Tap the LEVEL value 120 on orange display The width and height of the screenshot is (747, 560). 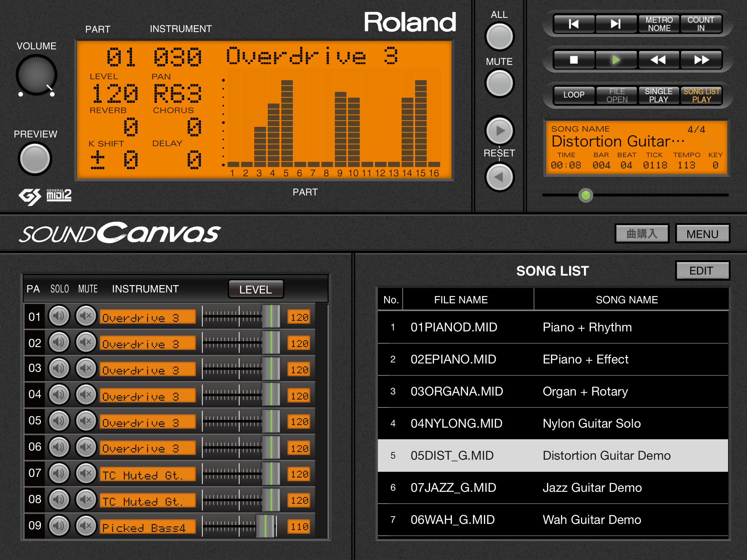[x=115, y=93]
